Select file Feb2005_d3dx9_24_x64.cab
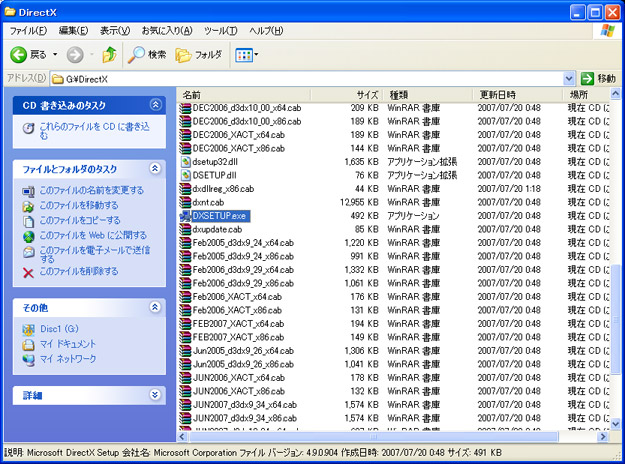 (x=243, y=243)
